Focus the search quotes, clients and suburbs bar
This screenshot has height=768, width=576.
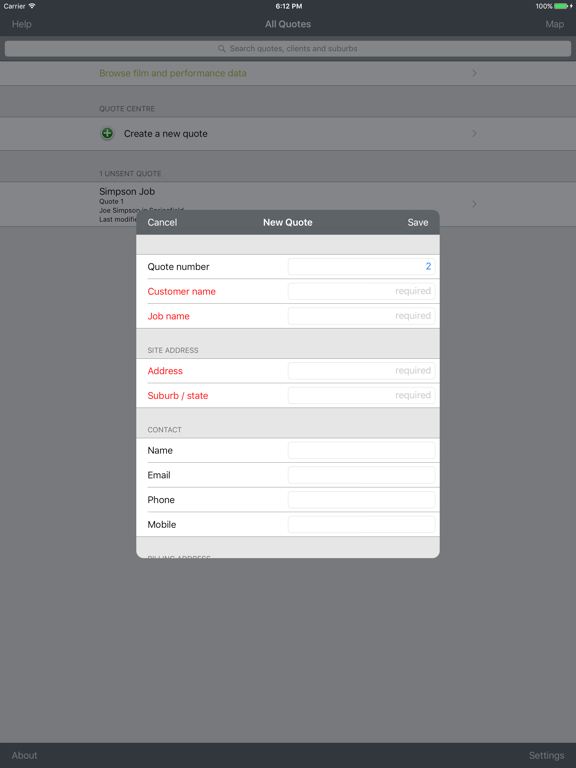[x=288, y=48]
